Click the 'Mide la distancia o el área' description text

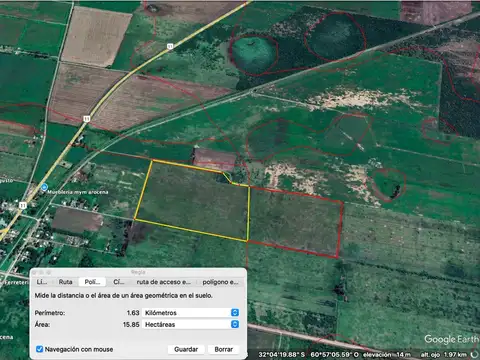coord(123,295)
